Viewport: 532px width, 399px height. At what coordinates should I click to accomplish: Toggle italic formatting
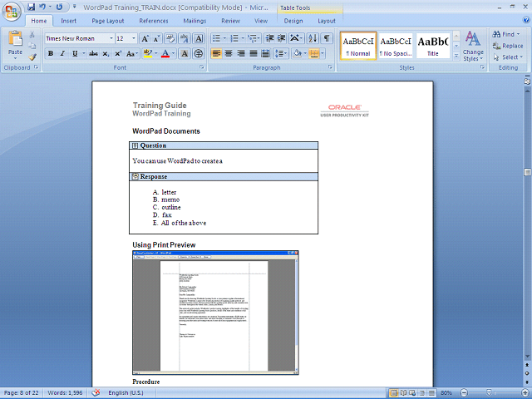click(x=62, y=53)
